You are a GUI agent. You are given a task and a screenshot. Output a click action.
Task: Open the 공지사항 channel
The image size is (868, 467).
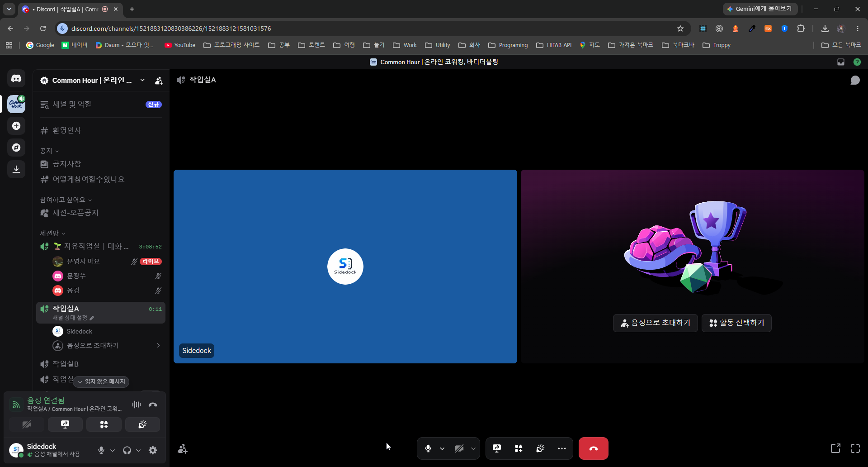pos(100,164)
